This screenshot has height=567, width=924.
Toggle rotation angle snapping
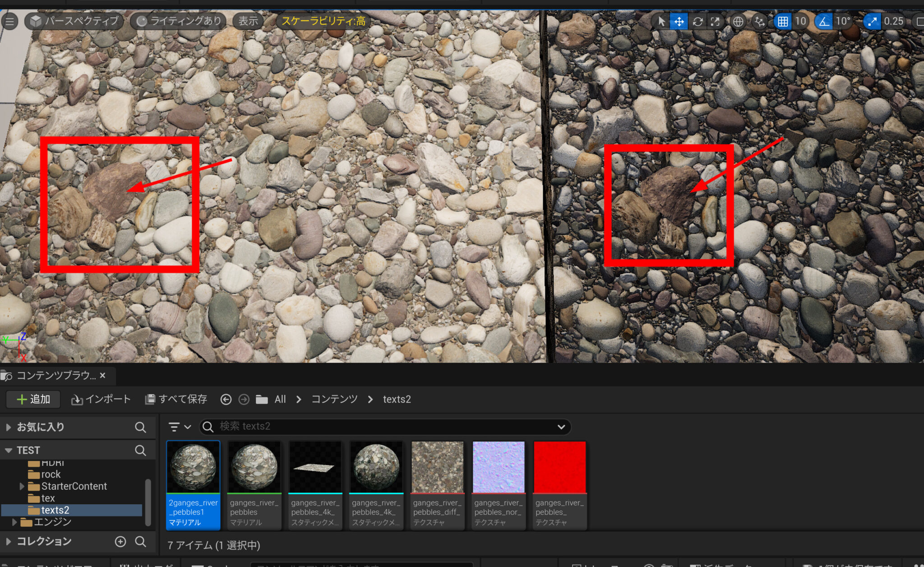[x=823, y=21]
